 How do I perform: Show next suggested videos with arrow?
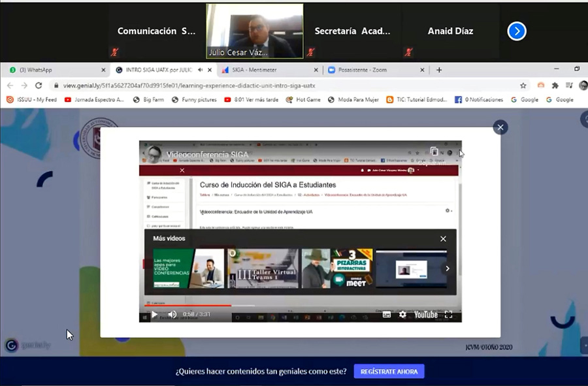448,268
